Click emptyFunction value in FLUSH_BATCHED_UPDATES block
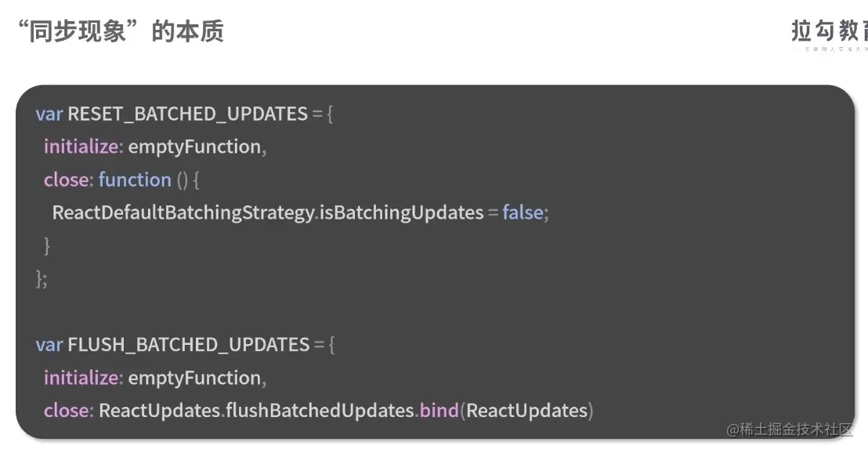 pyautogui.click(x=194, y=378)
